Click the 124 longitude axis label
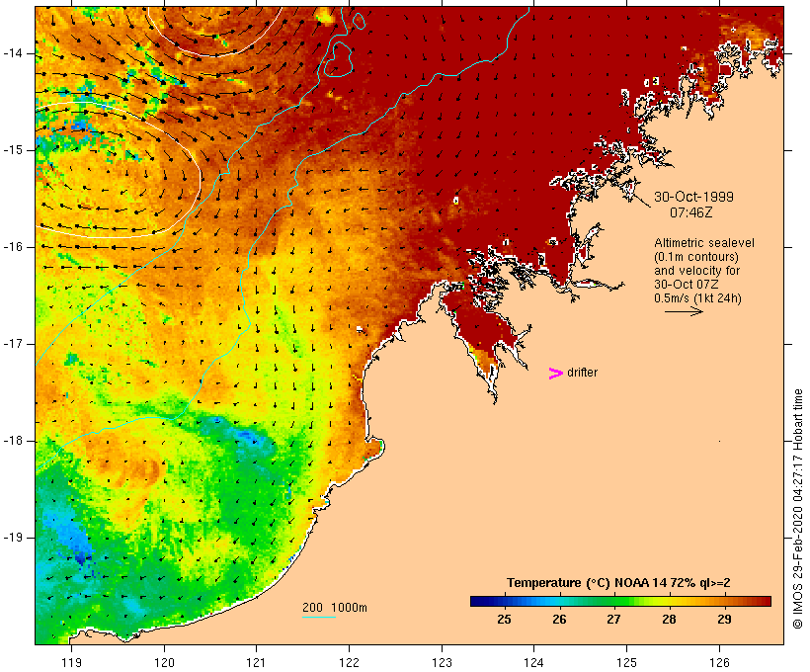Image resolution: width=810 pixels, height=672 pixels. click(x=533, y=662)
